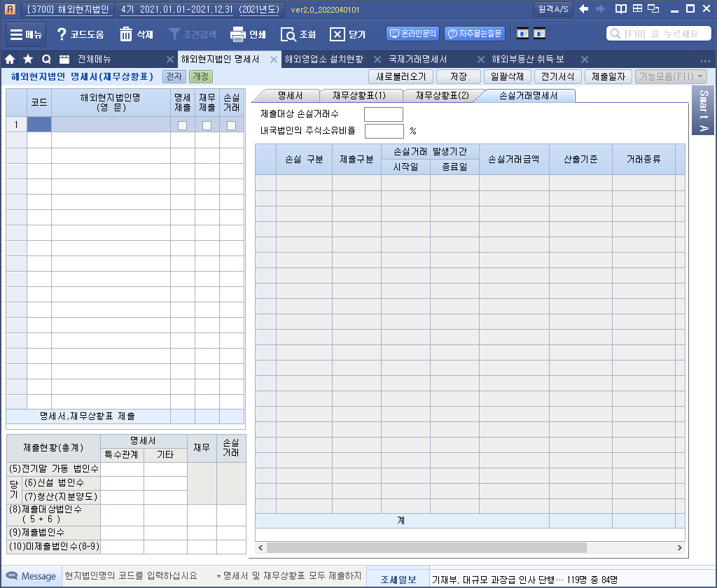
Task: Click the 조세일보 news label
Action: tap(398, 580)
